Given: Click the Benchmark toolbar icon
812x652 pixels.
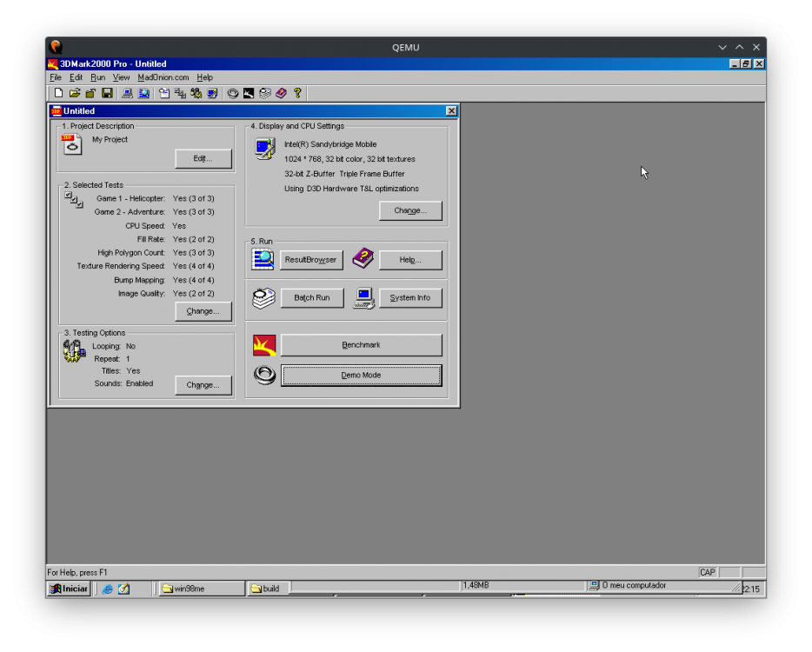Looking at the screenshot, I should [x=249, y=93].
